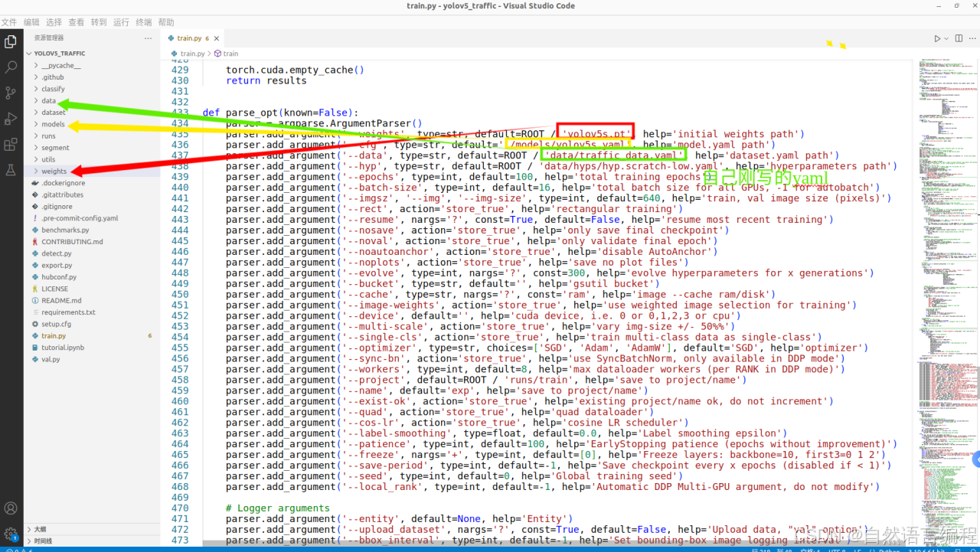This screenshot has width=980, height=552.
Task: Open the 运行 menu
Action: [x=121, y=22]
